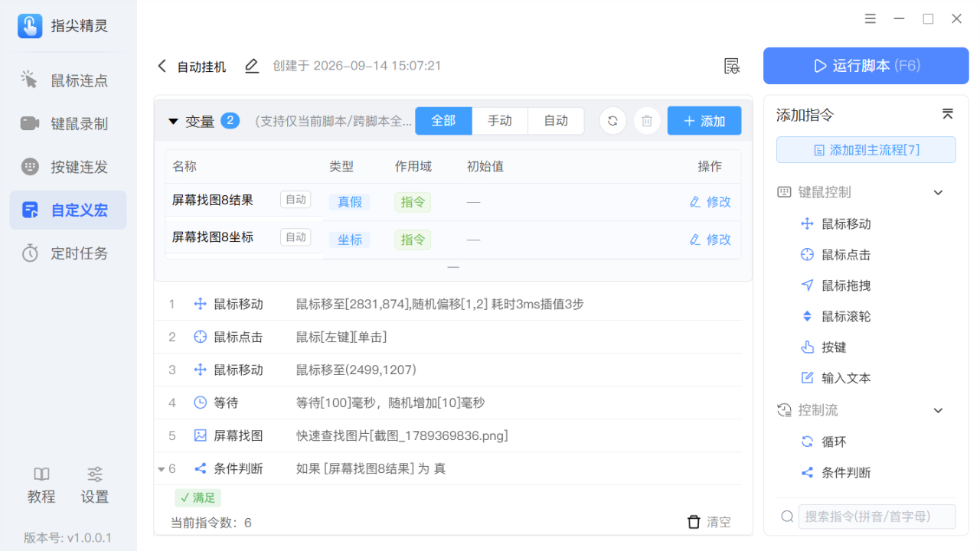The width and height of the screenshot is (980, 551).
Task: Add the 循环 command
Action: tap(823, 442)
